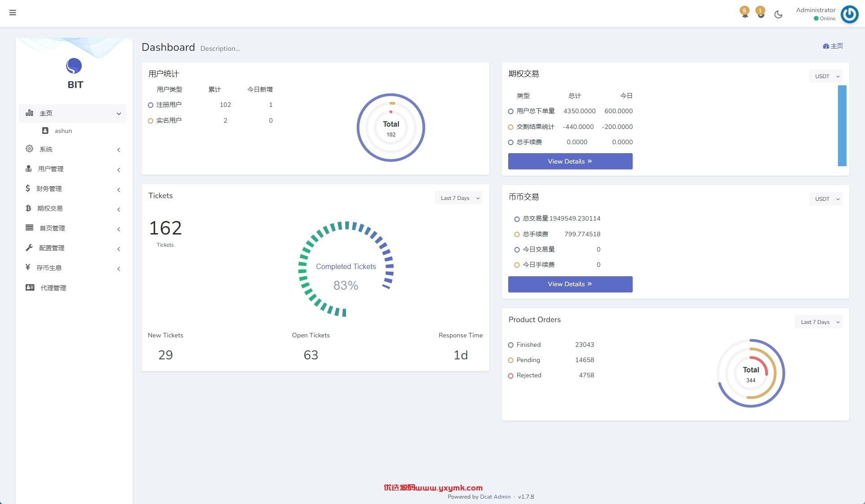The width and height of the screenshot is (865, 504).
Task: Click the 期权交易 bitcoin icon
Action: [x=28, y=208]
